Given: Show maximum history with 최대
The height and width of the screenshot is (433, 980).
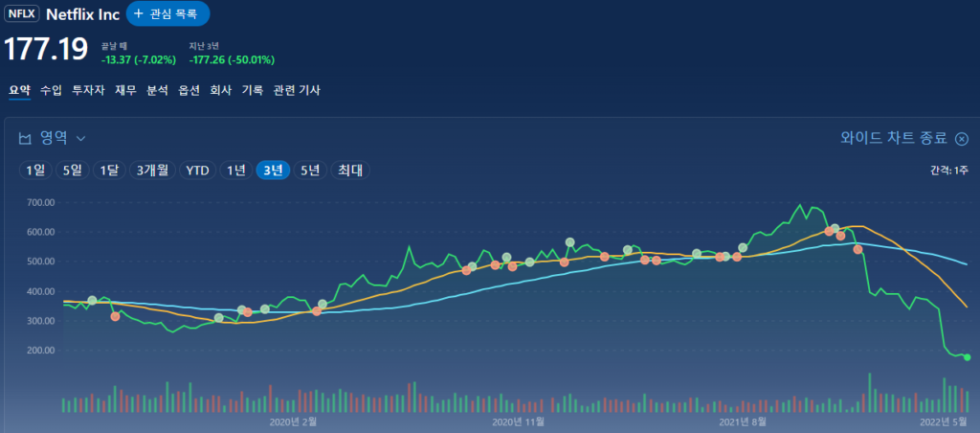Looking at the screenshot, I should coord(349,171).
